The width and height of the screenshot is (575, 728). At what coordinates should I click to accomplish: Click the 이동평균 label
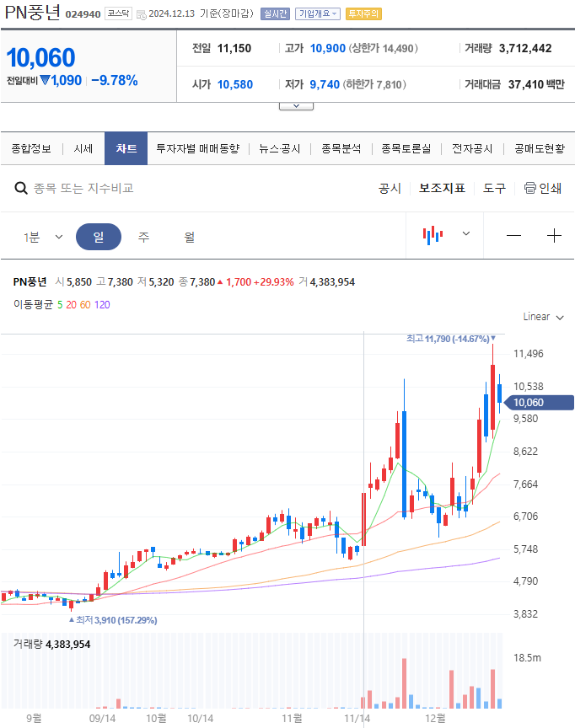click(x=33, y=304)
